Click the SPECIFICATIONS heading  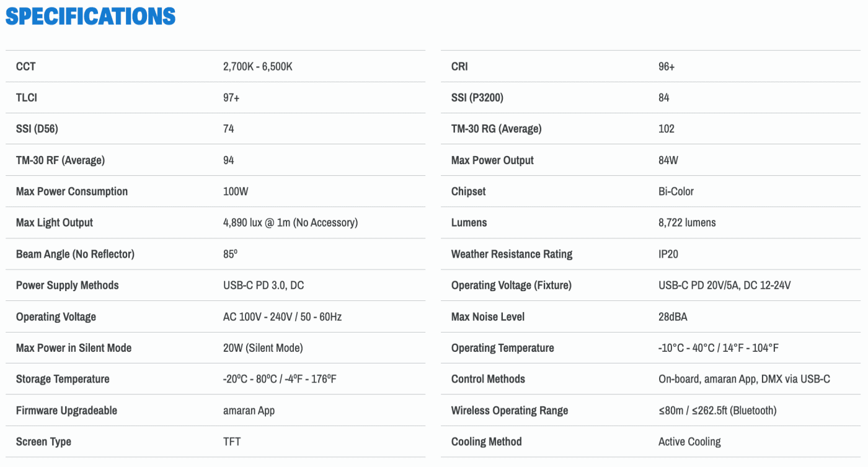point(91,17)
